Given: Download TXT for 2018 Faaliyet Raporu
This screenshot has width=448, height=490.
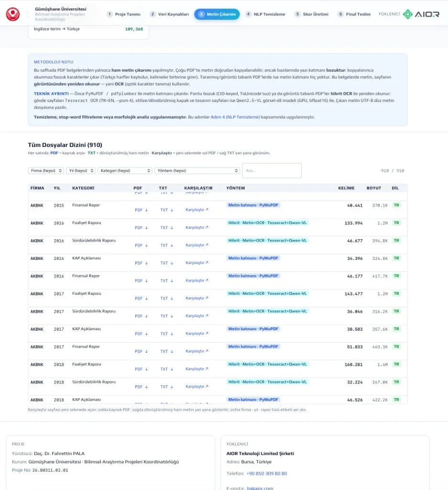Looking at the screenshot, I should (167, 369).
